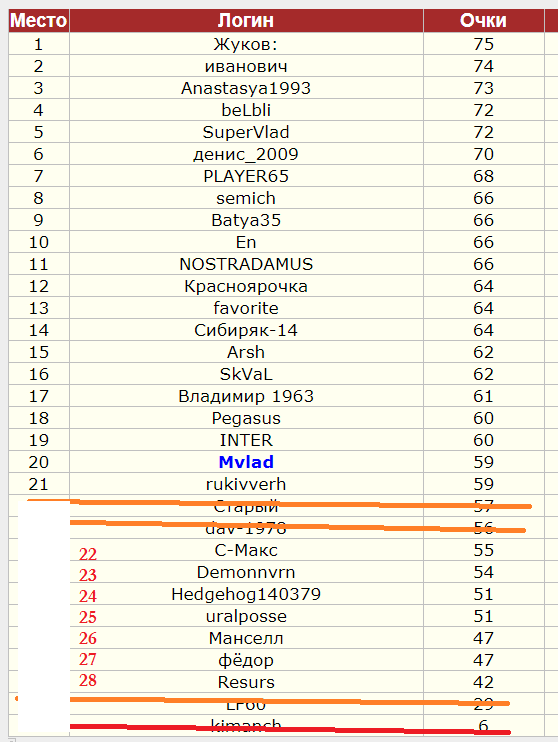Click the Сибиряк-14 login
This screenshot has width=558, height=742.
click(246, 330)
